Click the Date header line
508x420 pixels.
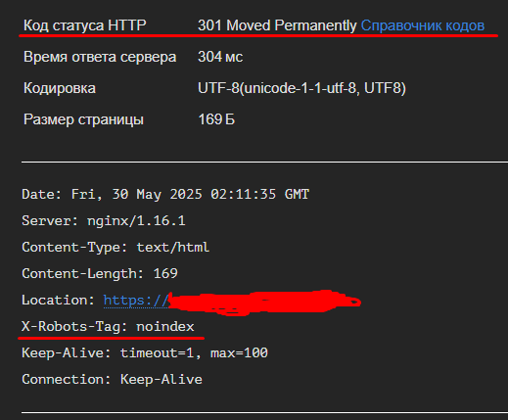165,195
